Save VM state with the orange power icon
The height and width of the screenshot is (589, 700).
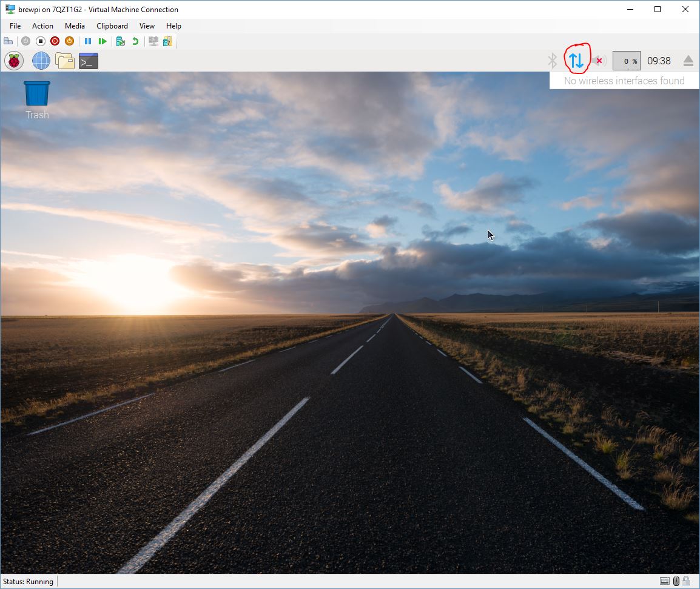[69, 41]
